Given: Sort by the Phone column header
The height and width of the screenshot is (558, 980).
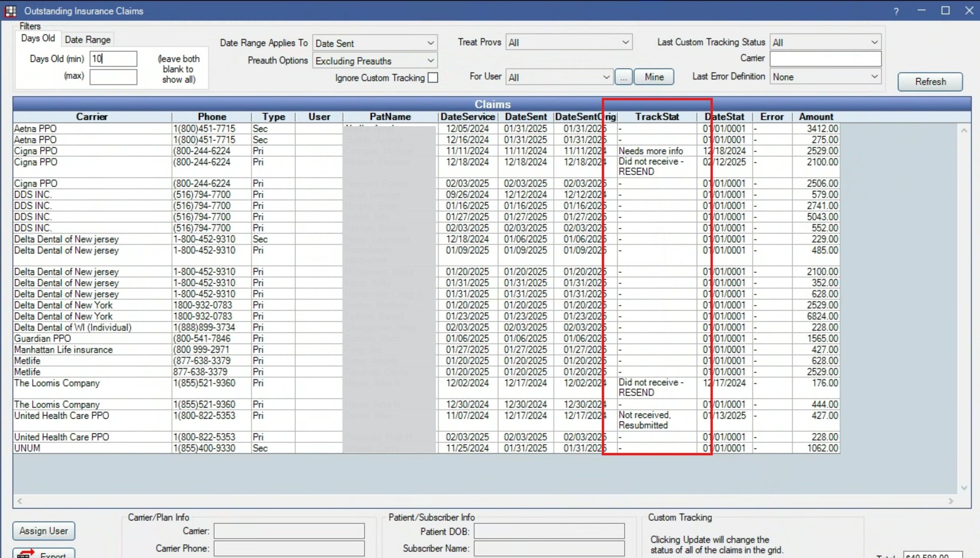Looking at the screenshot, I should pos(212,117).
